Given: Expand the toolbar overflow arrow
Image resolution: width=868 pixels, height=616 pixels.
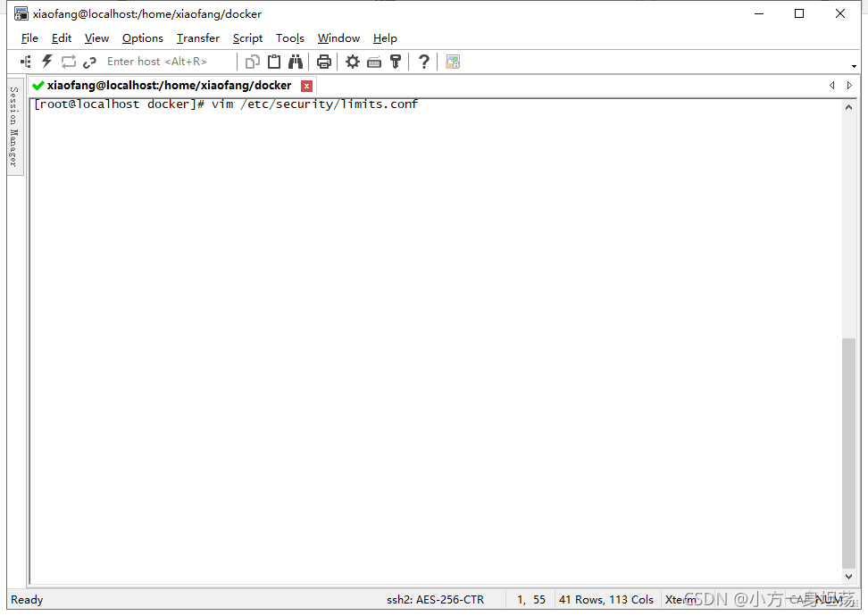Looking at the screenshot, I should point(855,66).
